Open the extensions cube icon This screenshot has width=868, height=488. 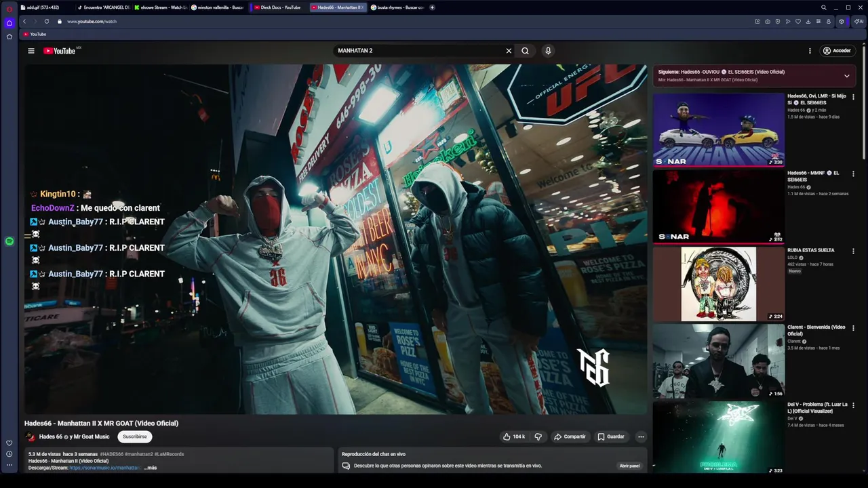[x=842, y=21]
